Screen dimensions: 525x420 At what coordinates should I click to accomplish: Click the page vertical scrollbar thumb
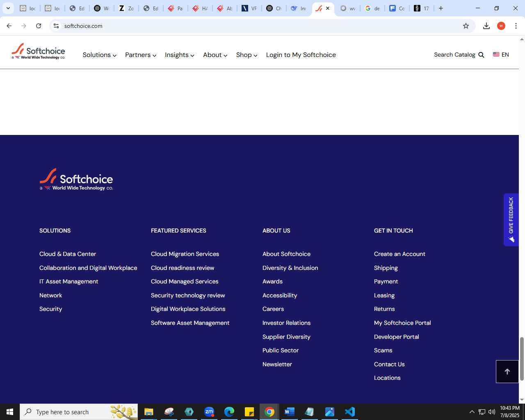(x=522, y=359)
